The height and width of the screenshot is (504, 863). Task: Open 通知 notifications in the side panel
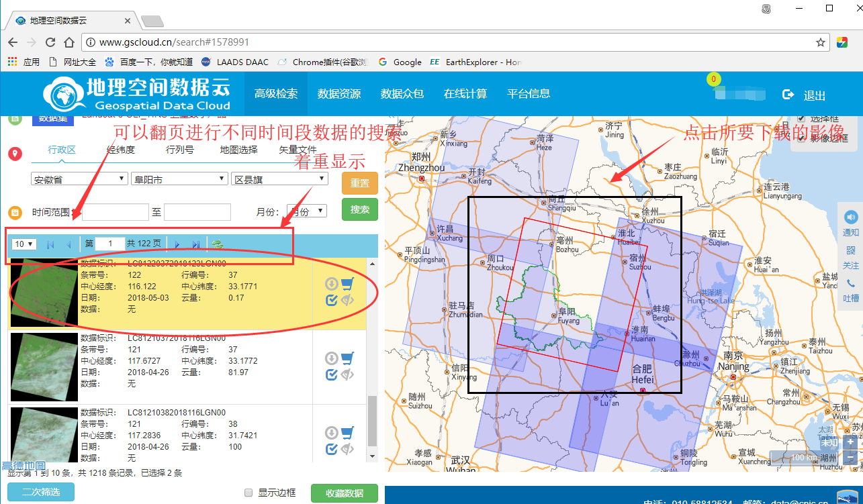click(851, 223)
